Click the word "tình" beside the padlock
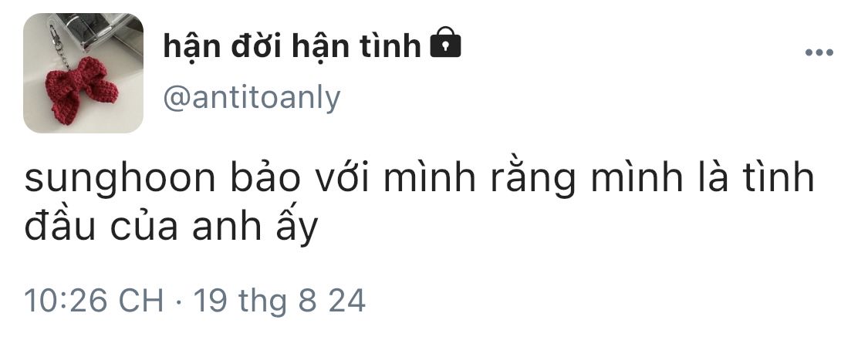Viewport: 868px width, 340px height. 391,45
